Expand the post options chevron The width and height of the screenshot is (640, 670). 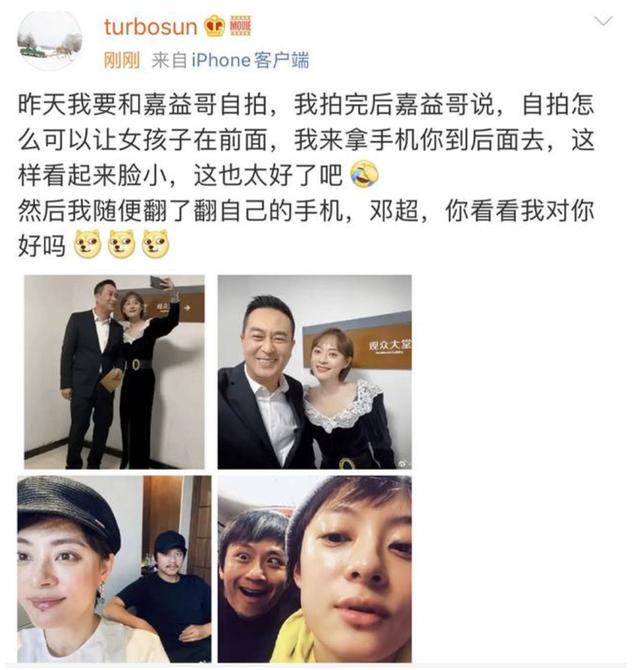(603, 21)
